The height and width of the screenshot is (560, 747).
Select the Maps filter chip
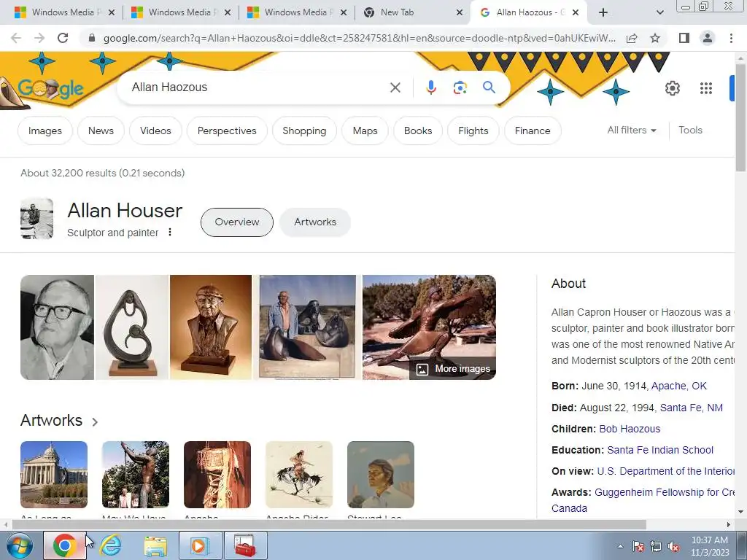[x=365, y=131]
